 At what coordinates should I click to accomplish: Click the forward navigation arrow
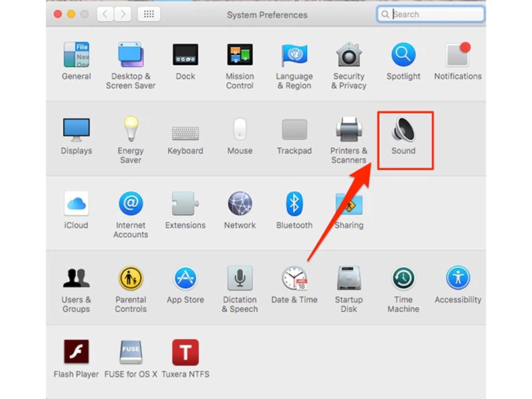(122, 14)
